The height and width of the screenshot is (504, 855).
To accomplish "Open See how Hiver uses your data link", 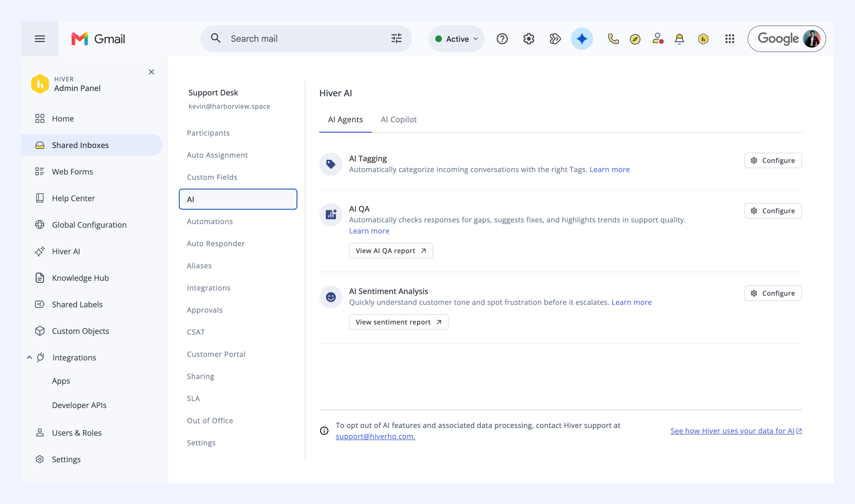I will 736,431.
